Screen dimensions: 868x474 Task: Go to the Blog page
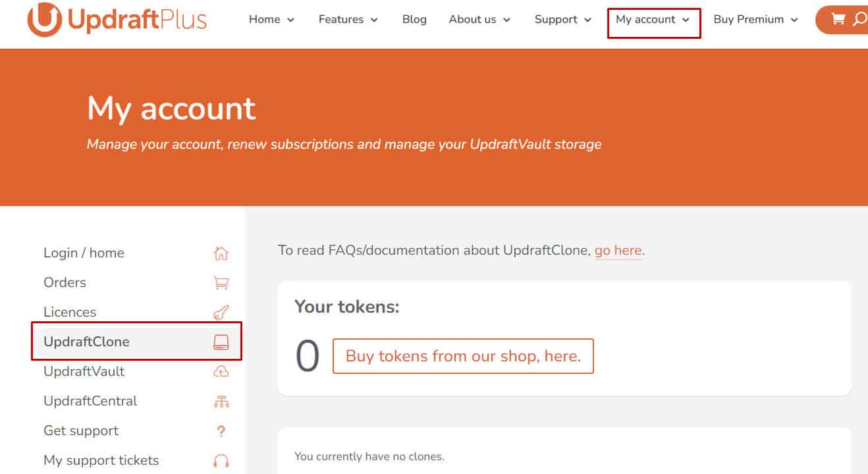(414, 20)
